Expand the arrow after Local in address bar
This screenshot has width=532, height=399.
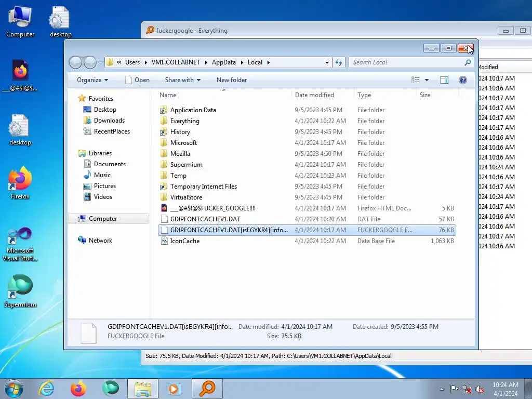click(269, 62)
